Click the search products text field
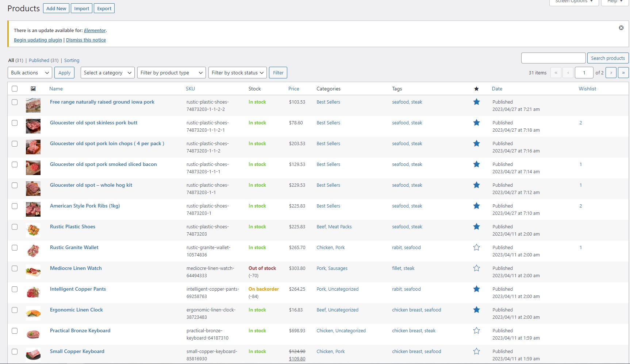This screenshot has width=630, height=364. (553, 58)
